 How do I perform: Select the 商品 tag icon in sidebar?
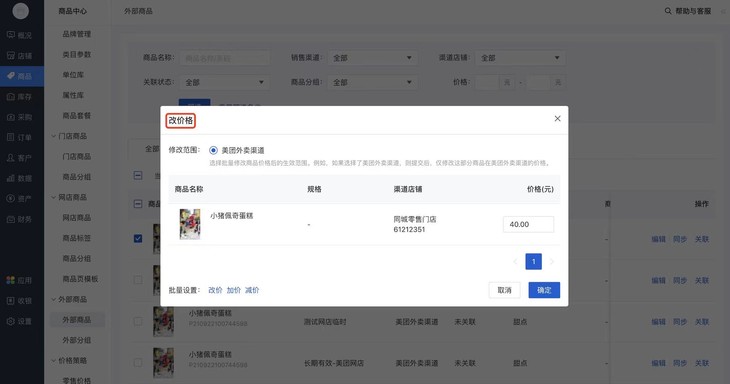coord(11,76)
